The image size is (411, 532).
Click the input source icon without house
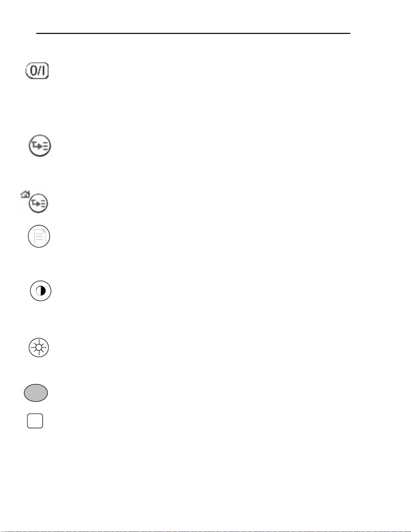pos(39,146)
